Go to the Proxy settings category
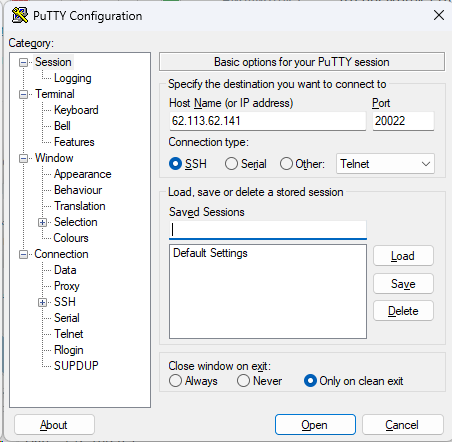 pos(67,286)
